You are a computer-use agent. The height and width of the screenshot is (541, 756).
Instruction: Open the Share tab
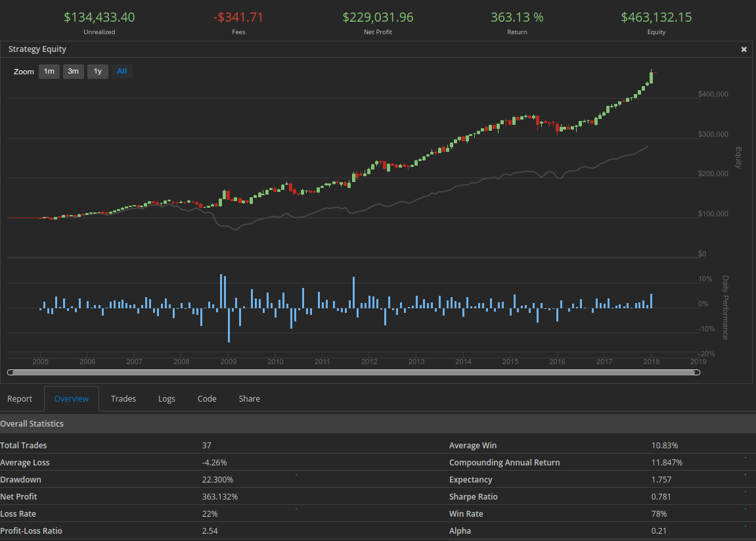tap(249, 399)
